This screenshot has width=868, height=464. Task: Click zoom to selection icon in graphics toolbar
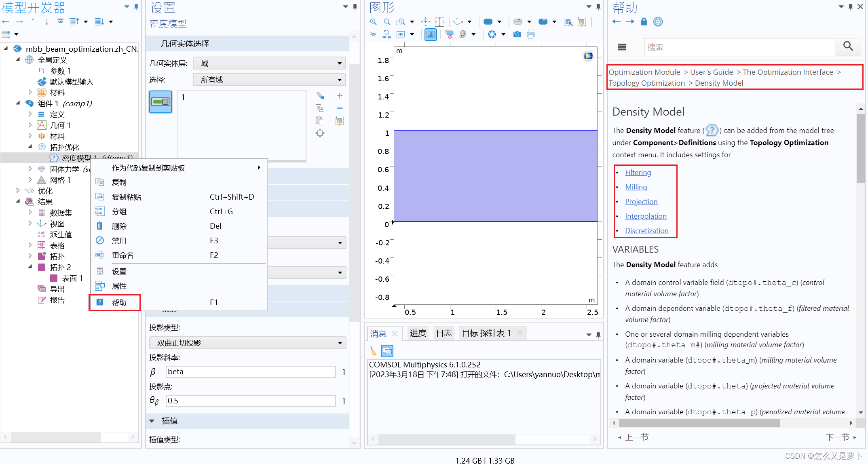pos(425,22)
